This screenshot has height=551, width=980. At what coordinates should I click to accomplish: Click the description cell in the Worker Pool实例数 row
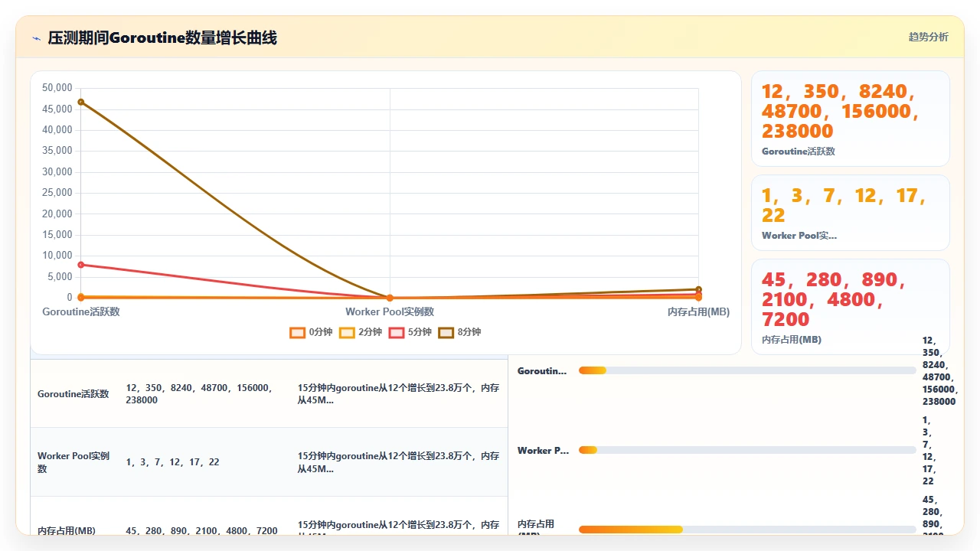pos(399,462)
